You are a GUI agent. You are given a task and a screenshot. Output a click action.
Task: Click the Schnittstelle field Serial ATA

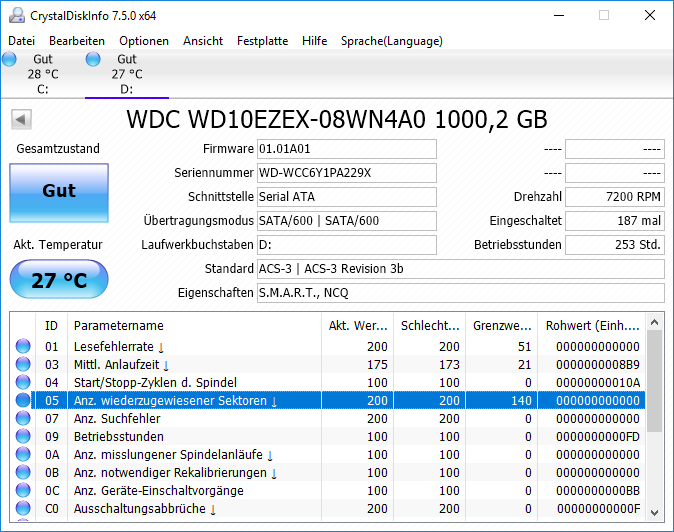click(347, 197)
